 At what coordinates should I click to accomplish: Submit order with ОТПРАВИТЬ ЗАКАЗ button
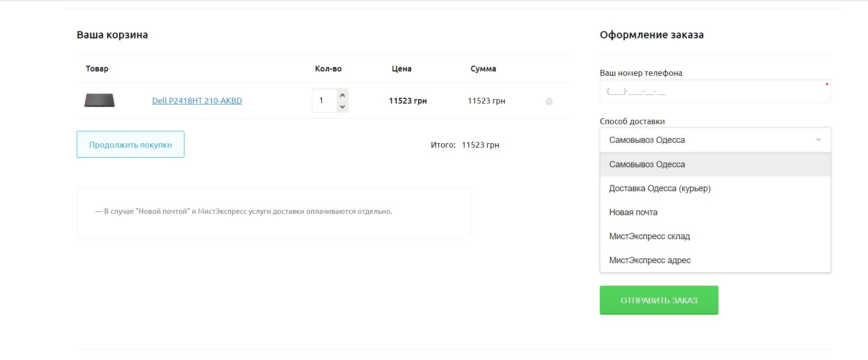tap(659, 300)
